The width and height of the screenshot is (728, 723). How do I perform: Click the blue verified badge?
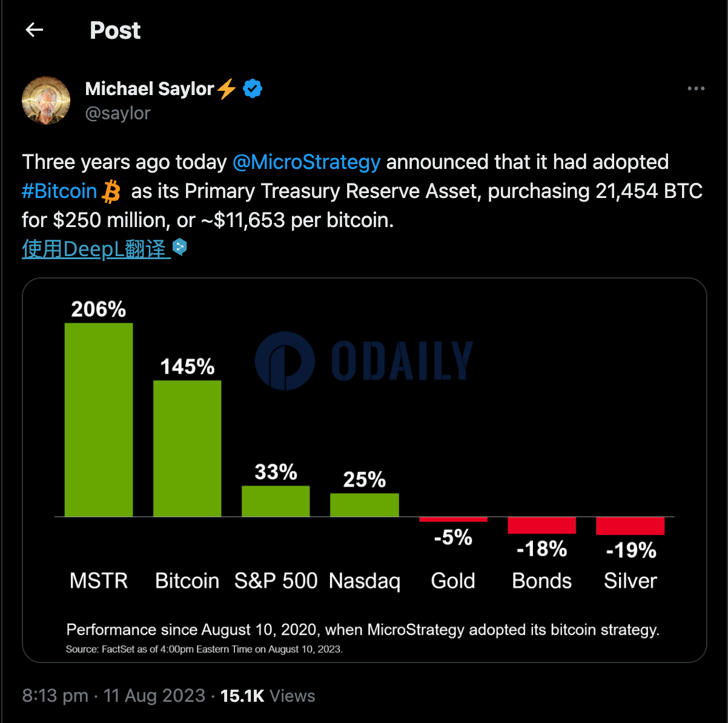253,88
